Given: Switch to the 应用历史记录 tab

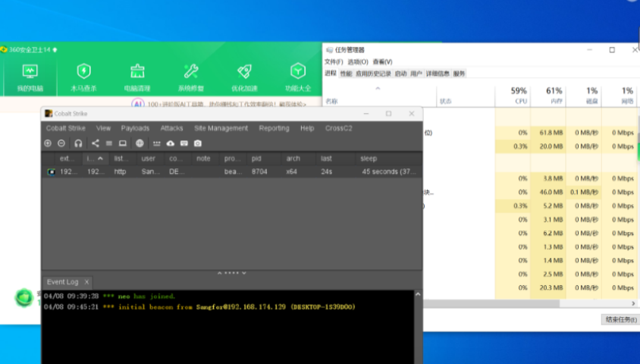Looking at the screenshot, I should (373, 74).
